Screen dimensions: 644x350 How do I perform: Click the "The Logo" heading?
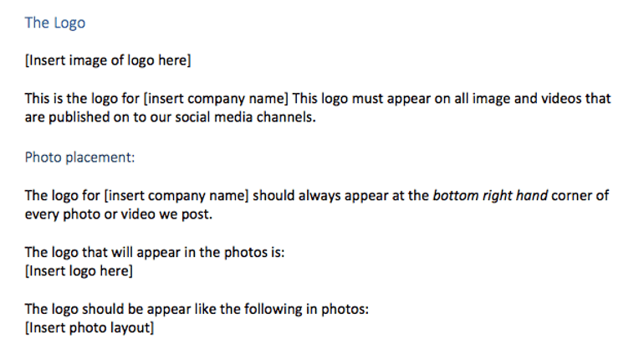tap(54, 23)
